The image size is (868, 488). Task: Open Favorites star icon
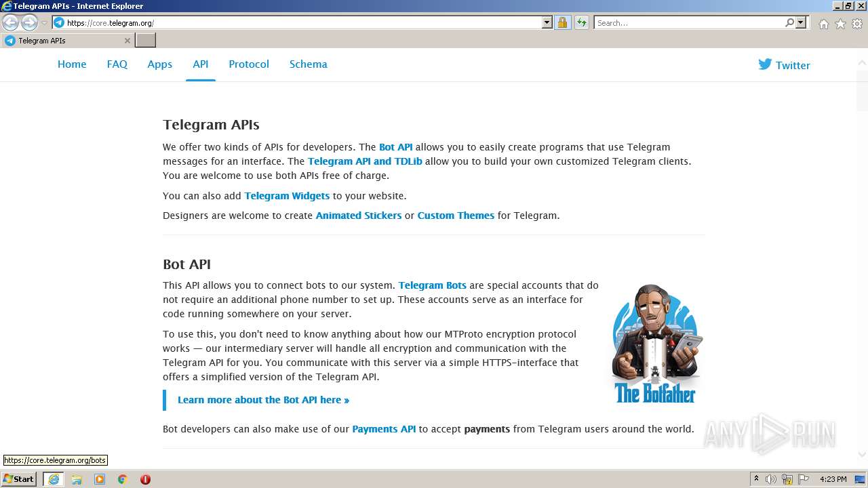pyautogui.click(x=840, y=24)
